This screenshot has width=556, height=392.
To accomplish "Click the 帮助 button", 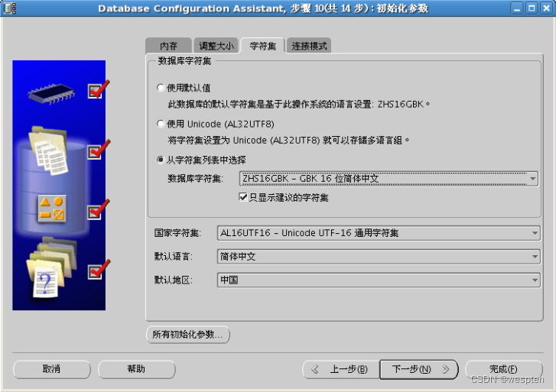I will coord(137,369).
